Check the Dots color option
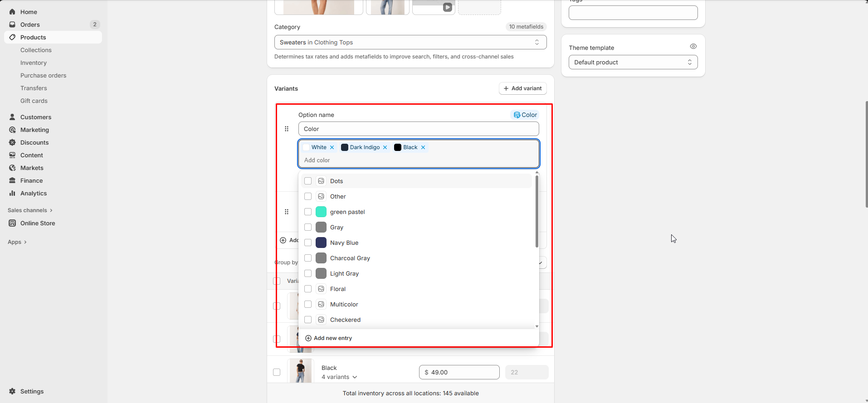The width and height of the screenshot is (868, 403). [x=308, y=181]
